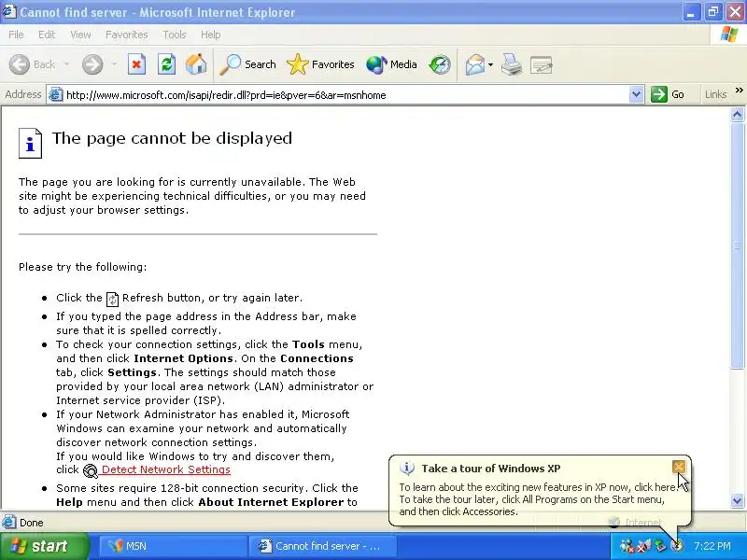Open the Media pane button

391,64
